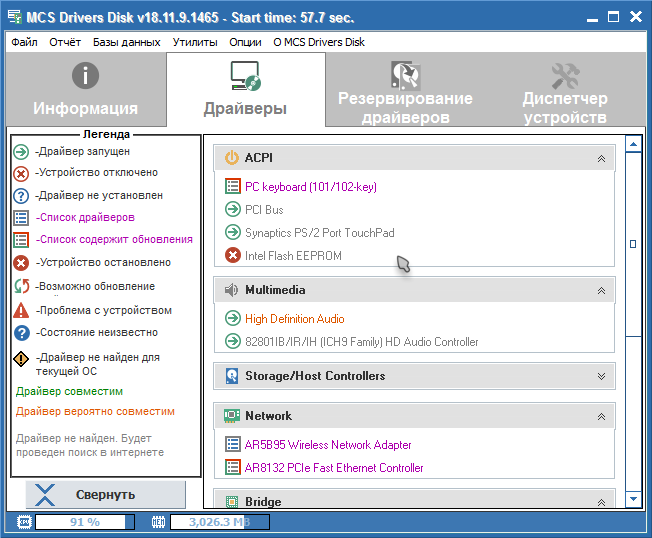Click legend icon for Возможно обновление
652x538 pixels.
coord(22,286)
